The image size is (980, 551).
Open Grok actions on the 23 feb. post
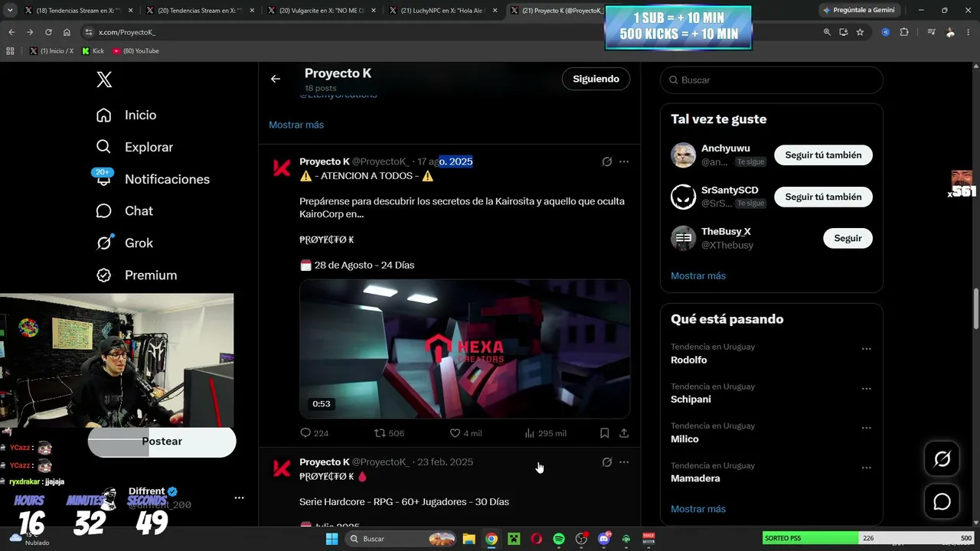pos(607,462)
